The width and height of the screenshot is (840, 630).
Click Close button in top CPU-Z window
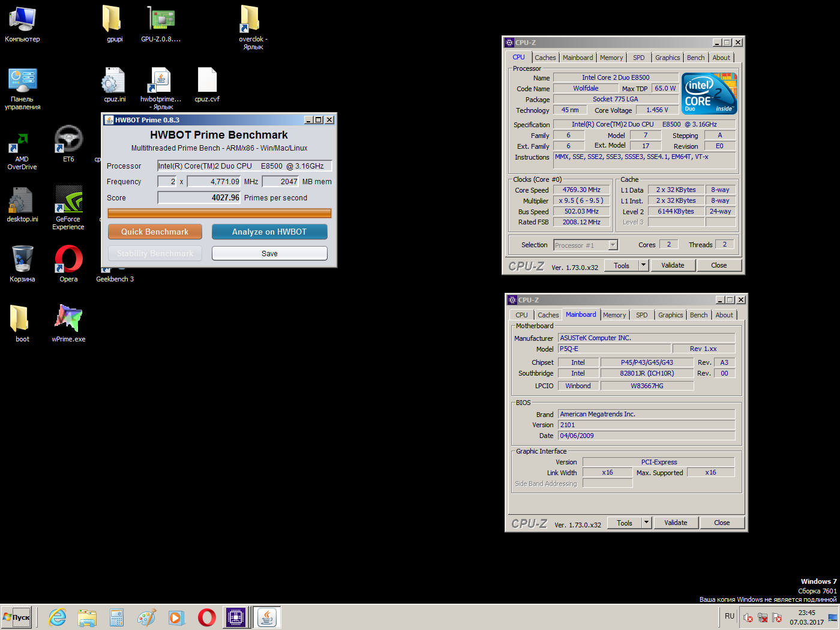(x=719, y=265)
